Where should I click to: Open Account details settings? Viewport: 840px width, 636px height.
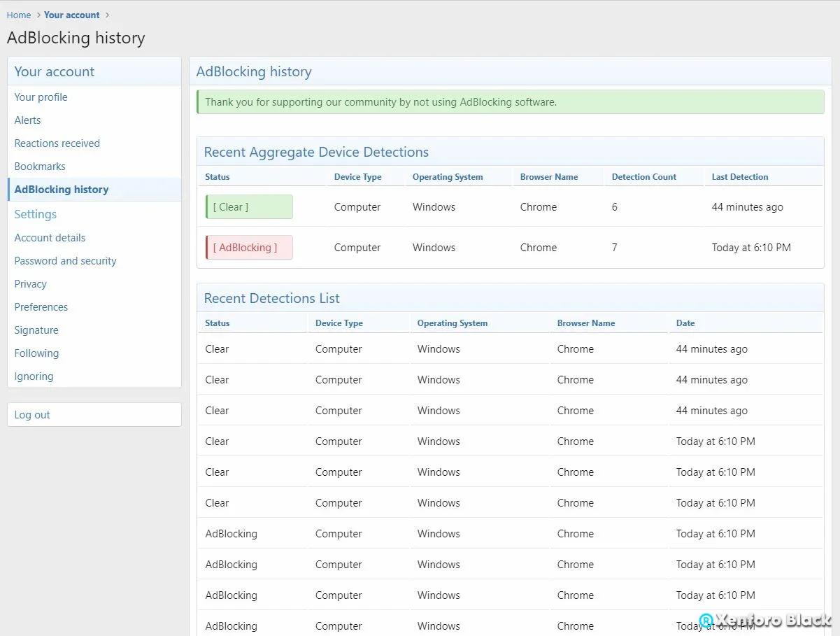coord(94,238)
